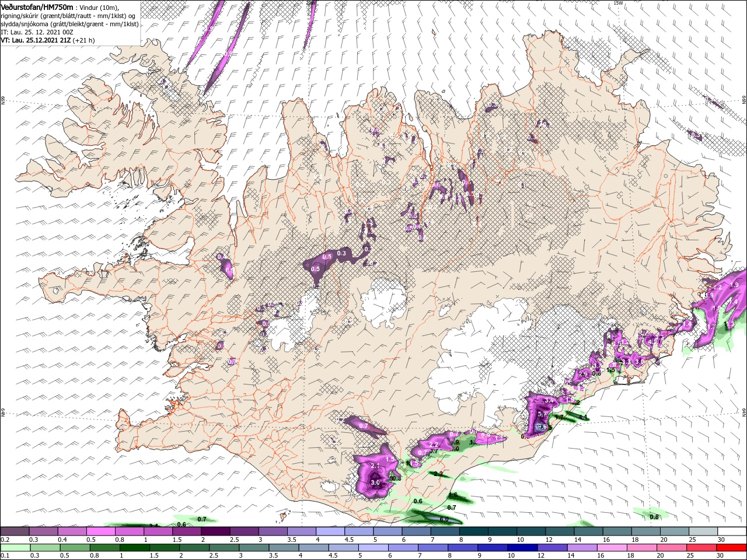Click the palest green swatch between 0.1 and 0.3

click(15, 548)
